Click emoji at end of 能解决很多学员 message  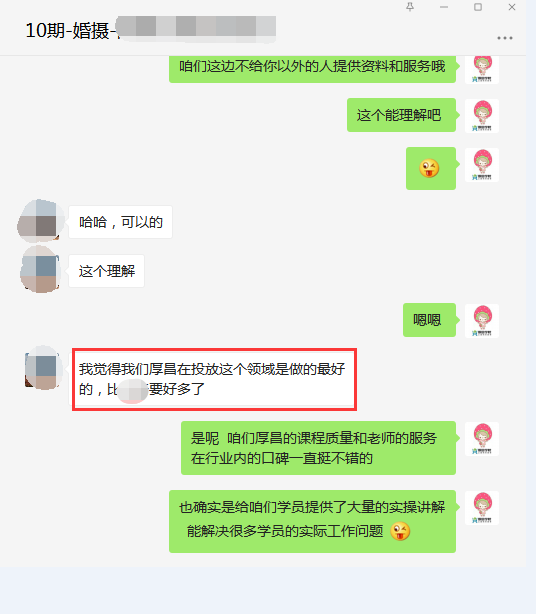pyautogui.click(x=400, y=531)
